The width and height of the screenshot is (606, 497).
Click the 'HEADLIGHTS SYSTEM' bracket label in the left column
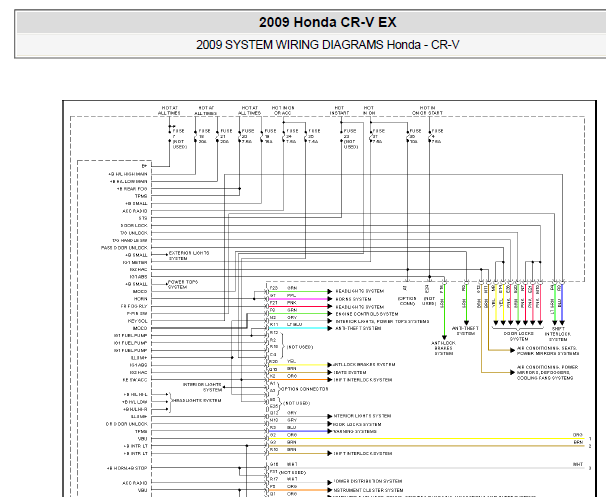pos(197,400)
